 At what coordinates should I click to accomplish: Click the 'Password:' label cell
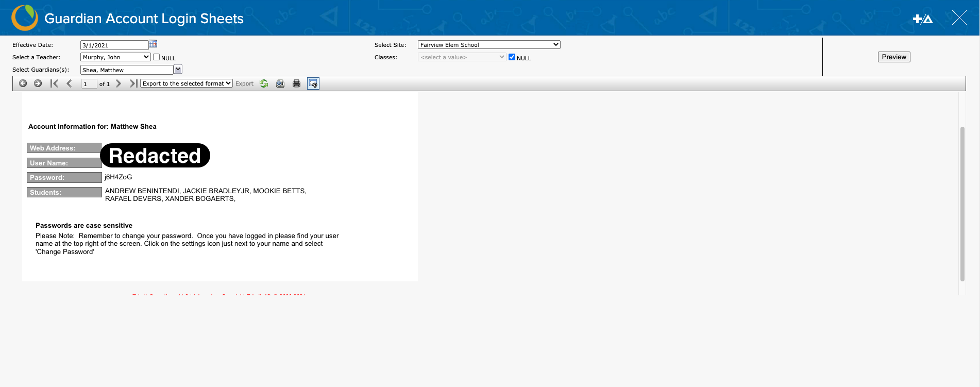tap(64, 178)
